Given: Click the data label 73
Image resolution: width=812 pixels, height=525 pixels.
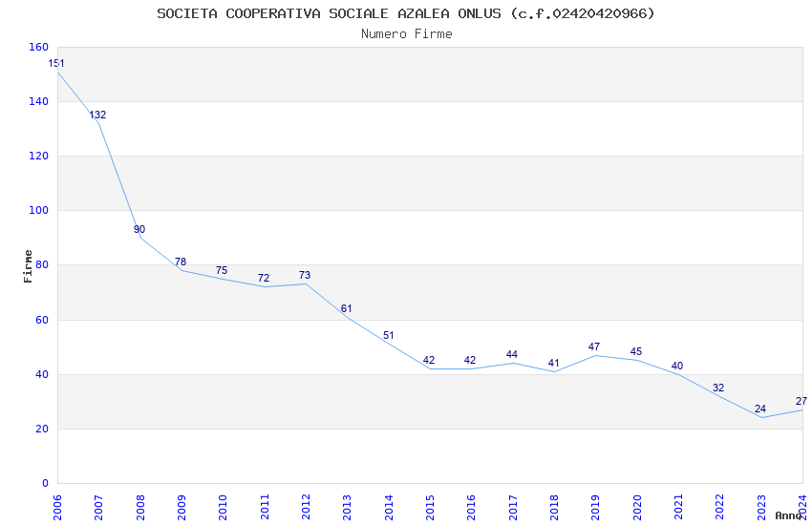Looking at the screenshot, I should [x=305, y=275].
